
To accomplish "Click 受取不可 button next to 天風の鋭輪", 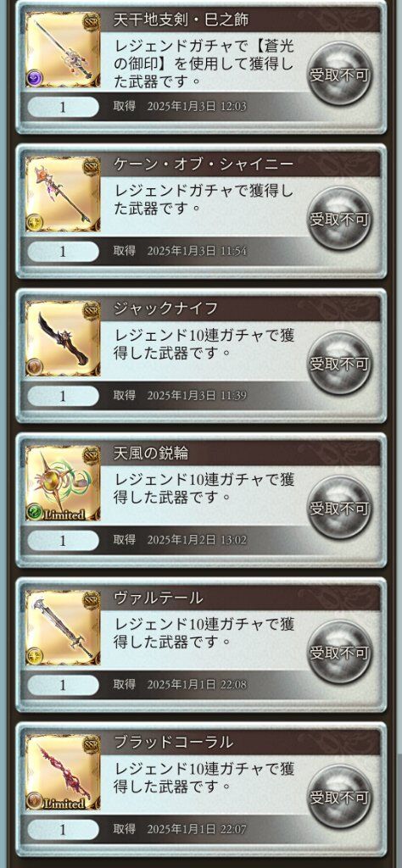I will 339,508.
